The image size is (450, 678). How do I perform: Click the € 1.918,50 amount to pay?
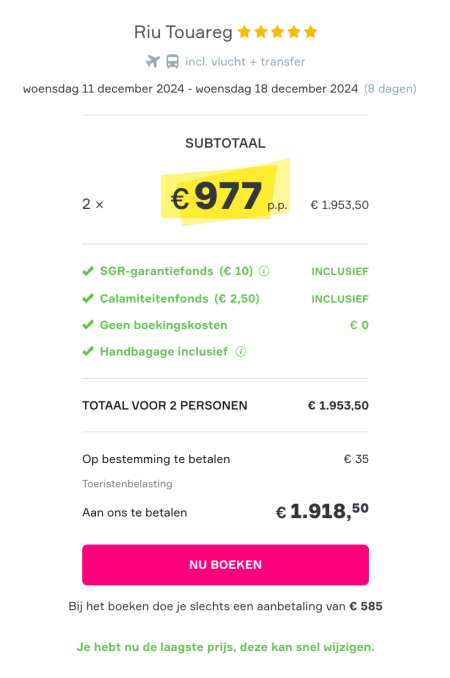(322, 511)
